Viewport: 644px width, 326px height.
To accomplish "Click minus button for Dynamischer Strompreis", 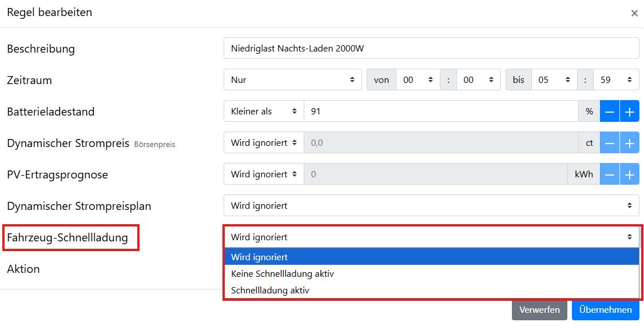I will click(610, 143).
